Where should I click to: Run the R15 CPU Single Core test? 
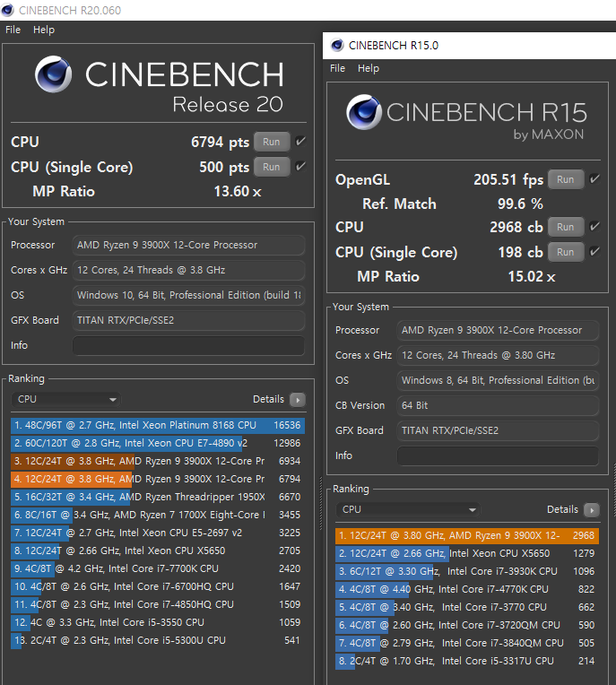coord(566,252)
